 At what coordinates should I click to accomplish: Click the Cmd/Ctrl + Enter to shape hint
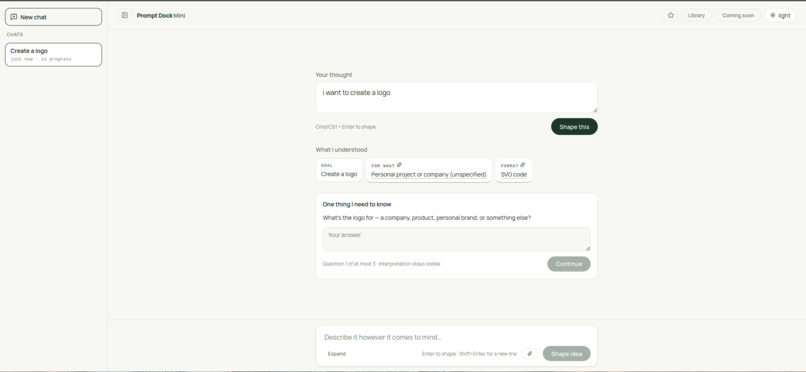click(345, 126)
